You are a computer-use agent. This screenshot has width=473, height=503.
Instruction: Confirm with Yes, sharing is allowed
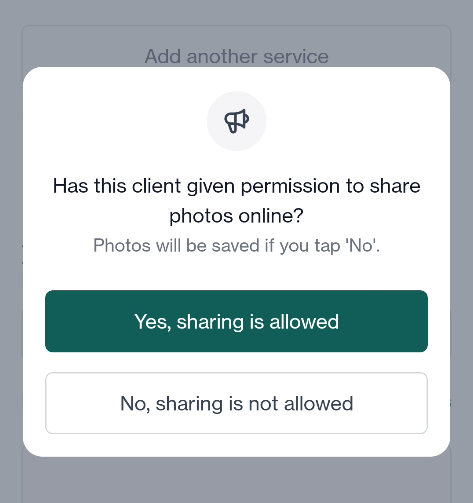pyautogui.click(x=236, y=321)
